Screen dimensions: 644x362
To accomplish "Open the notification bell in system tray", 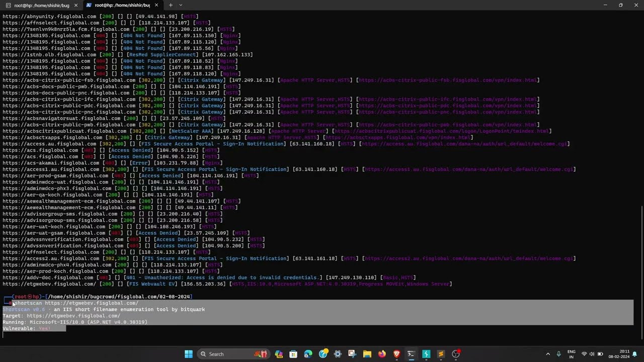I will [635, 354].
